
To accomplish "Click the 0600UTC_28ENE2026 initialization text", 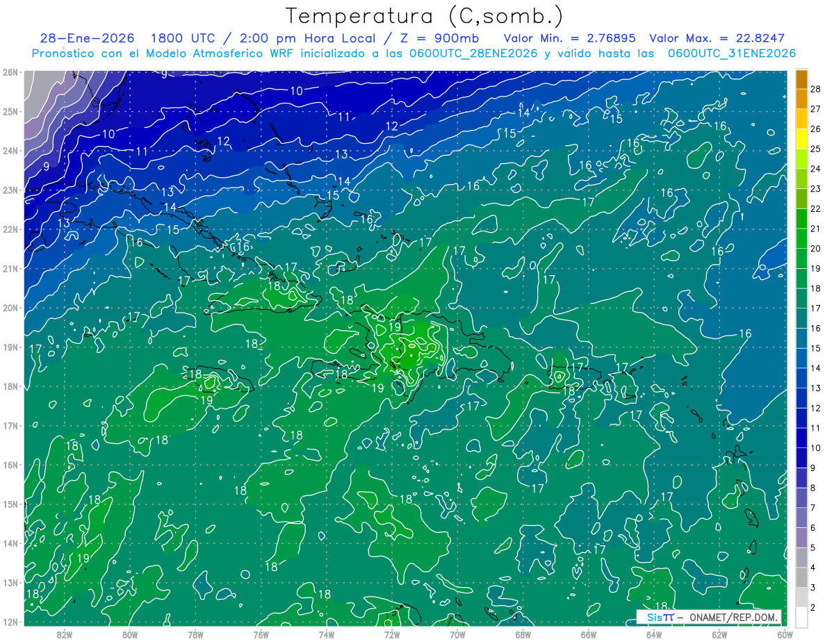I will coord(473,53).
